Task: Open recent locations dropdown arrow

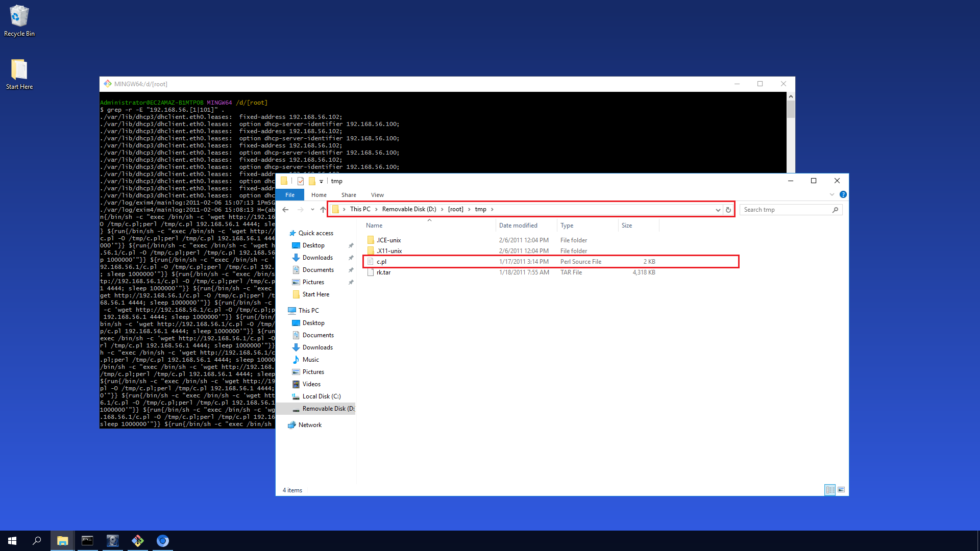Action: (x=312, y=210)
